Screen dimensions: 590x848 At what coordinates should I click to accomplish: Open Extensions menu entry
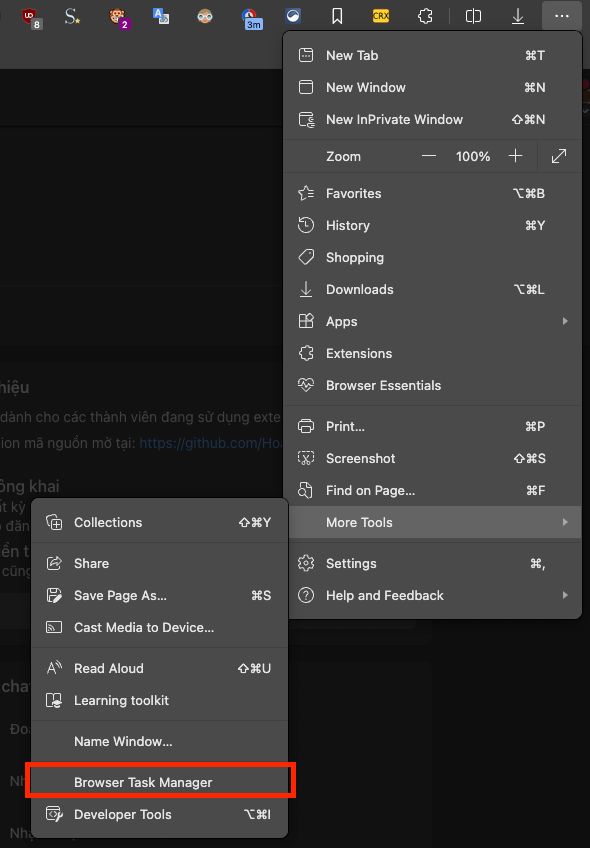[432, 353]
